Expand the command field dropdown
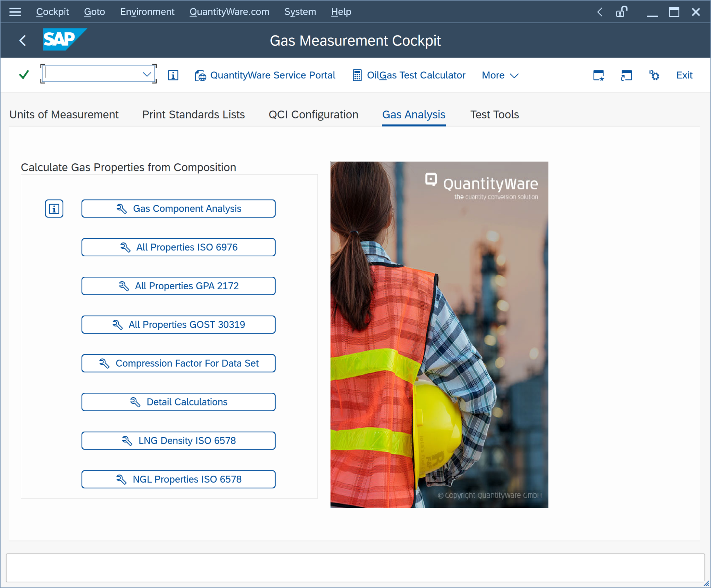 (x=146, y=74)
